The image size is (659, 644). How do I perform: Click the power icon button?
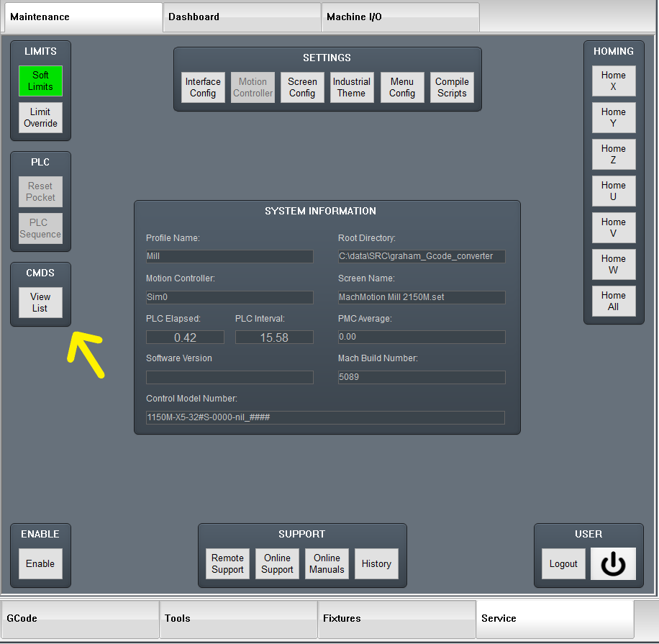click(613, 564)
